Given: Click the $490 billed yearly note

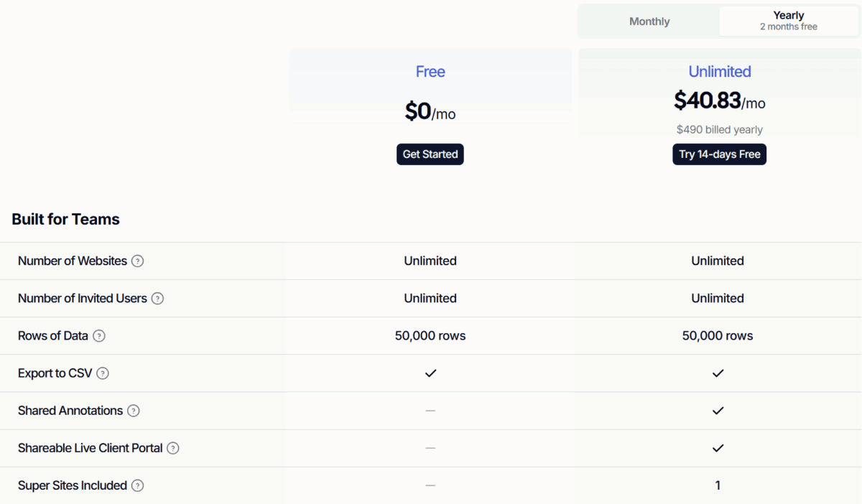Looking at the screenshot, I should tap(719, 130).
